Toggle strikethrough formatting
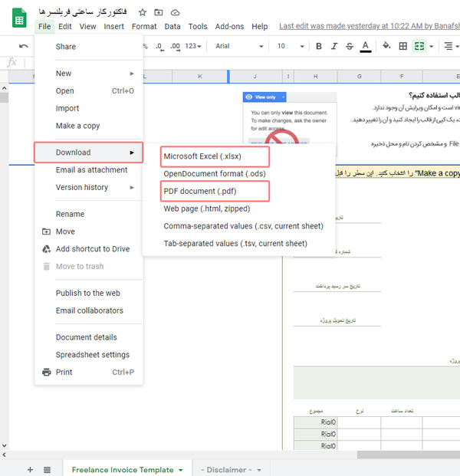The width and height of the screenshot is (460, 476). click(x=350, y=46)
